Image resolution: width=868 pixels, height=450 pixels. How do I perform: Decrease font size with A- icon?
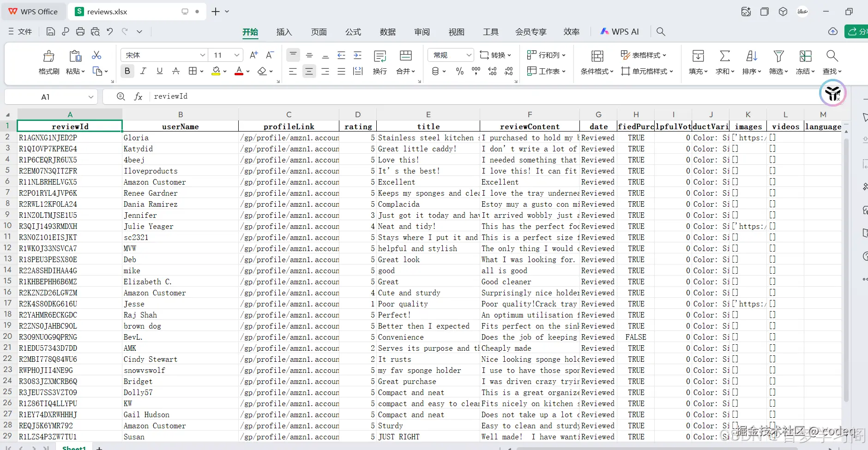270,55
